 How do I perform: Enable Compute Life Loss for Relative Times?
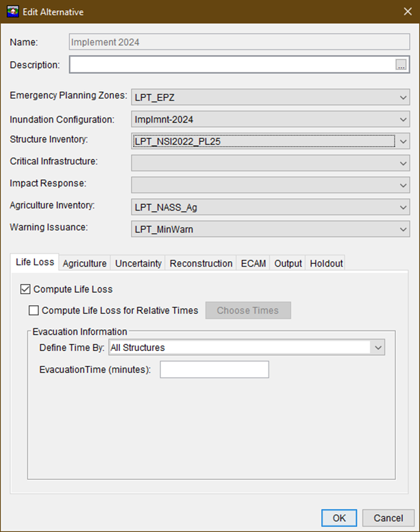click(x=34, y=310)
